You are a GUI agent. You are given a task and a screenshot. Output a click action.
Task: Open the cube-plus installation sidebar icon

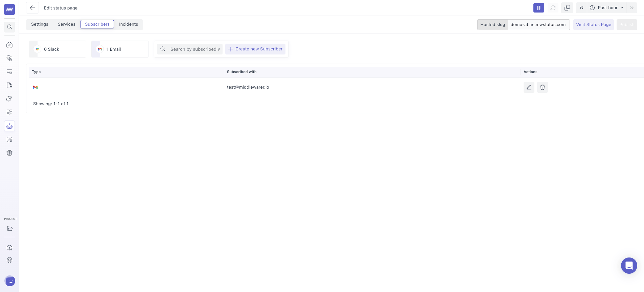pos(9,248)
